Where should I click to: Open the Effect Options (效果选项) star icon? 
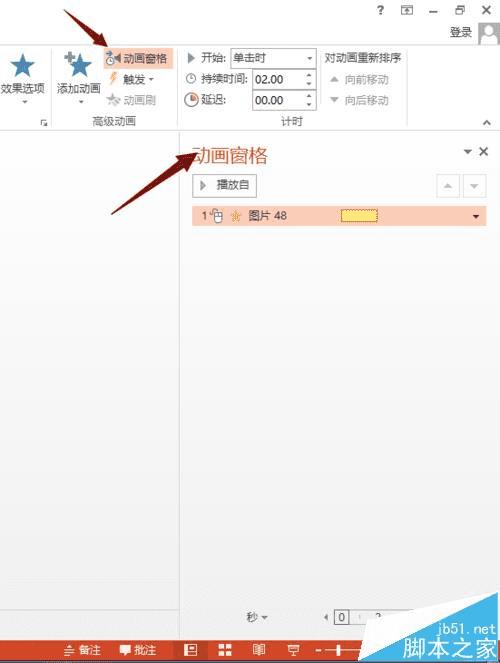tap(22, 66)
